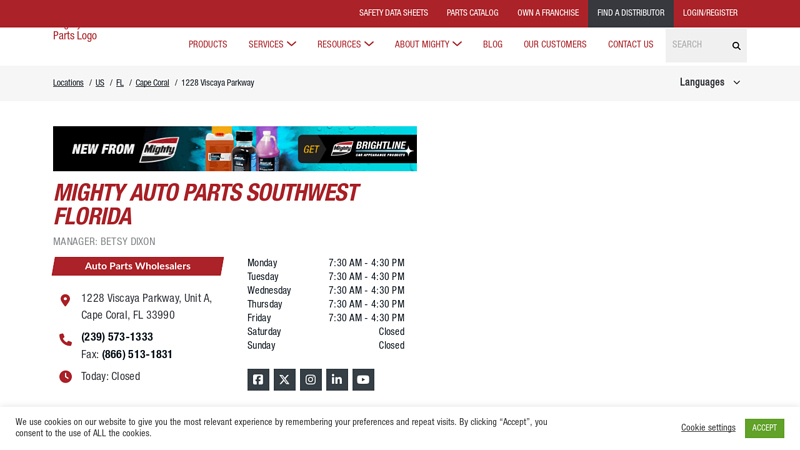Open the Instagram social icon
Image resolution: width=800 pixels, height=450 pixels.
[311, 380]
